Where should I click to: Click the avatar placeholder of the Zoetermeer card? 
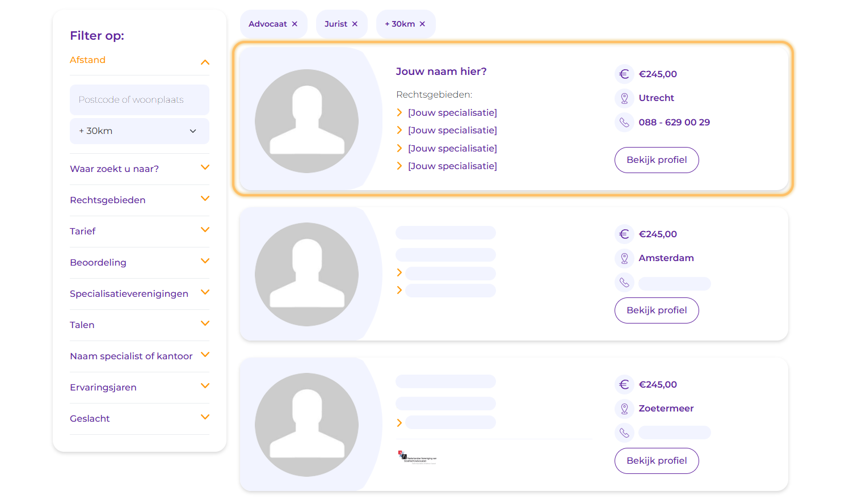[x=306, y=425]
